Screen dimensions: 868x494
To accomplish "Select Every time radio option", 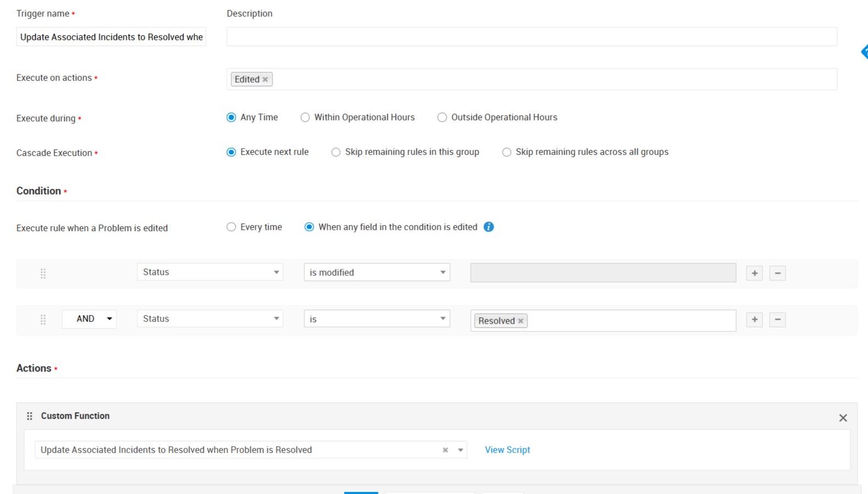I will pos(231,227).
